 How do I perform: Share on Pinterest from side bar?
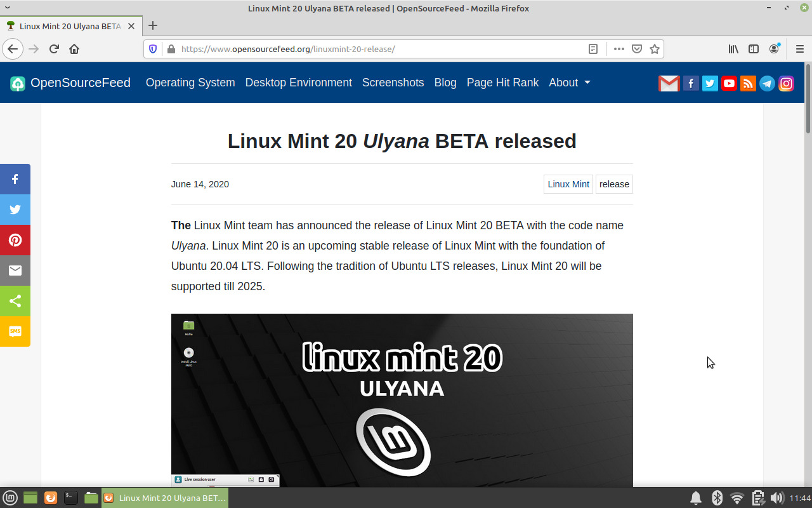[15, 240]
